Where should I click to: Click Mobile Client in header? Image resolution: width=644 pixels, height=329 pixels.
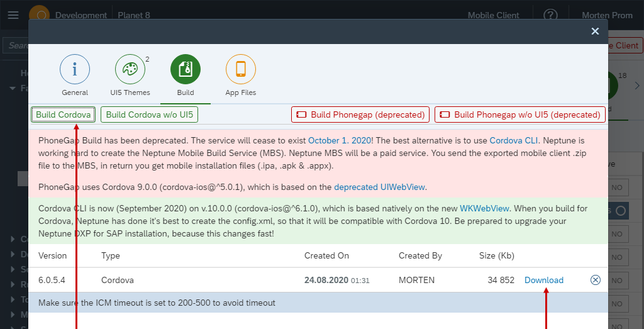494,15
